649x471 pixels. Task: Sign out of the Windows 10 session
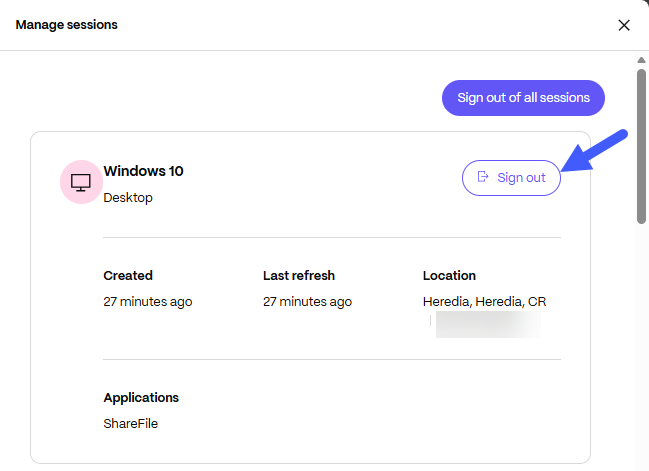point(511,177)
